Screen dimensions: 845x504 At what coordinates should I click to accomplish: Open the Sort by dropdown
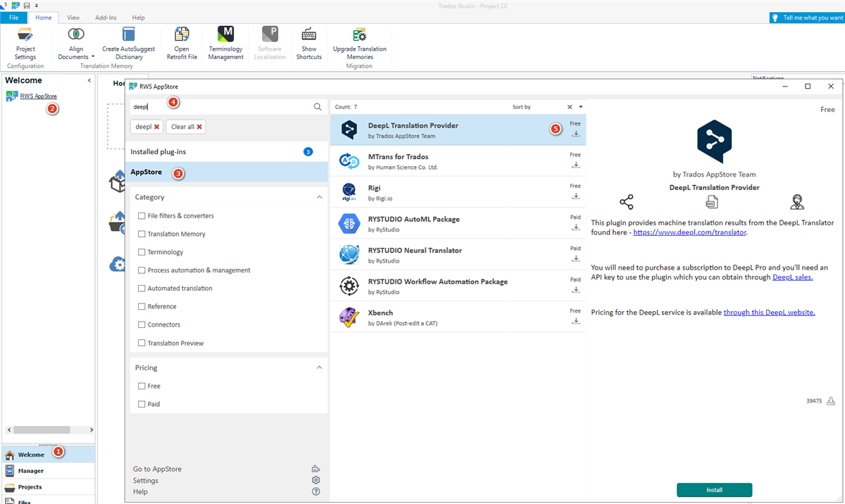[x=579, y=107]
